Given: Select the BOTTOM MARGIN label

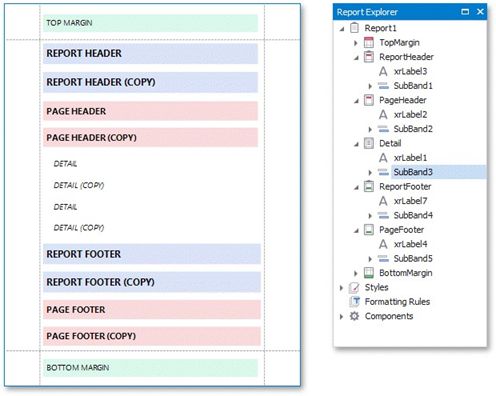Looking at the screenshot, I should click(150, 368).
